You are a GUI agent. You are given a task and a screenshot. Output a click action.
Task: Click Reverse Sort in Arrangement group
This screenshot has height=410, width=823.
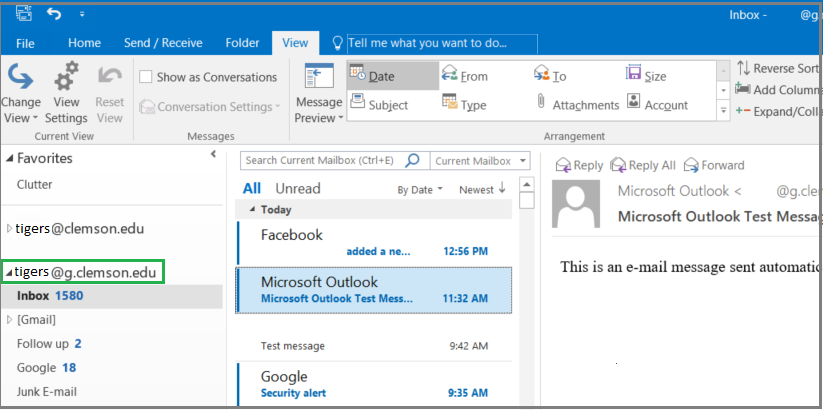(x=779, y=68)
